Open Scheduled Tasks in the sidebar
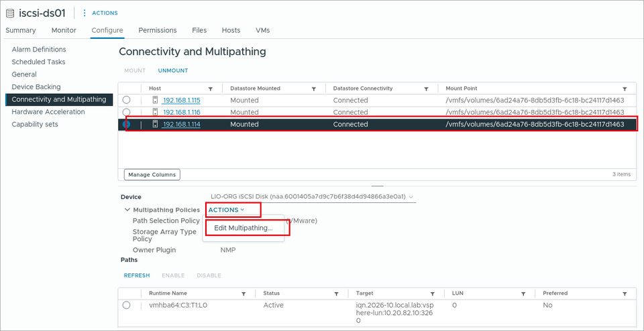This screenshot has width=644, height=331. (x=38, y=62)
